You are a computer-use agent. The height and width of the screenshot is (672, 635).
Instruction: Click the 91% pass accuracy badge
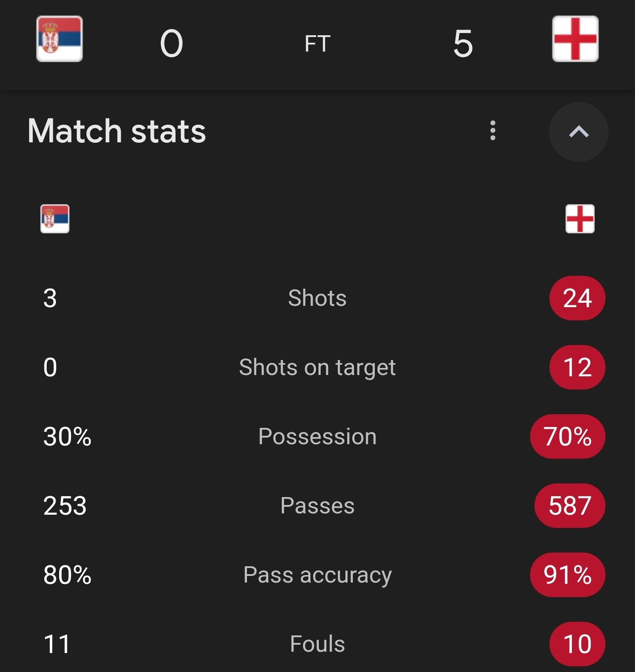pyautogui.click(x=568, y=575)
